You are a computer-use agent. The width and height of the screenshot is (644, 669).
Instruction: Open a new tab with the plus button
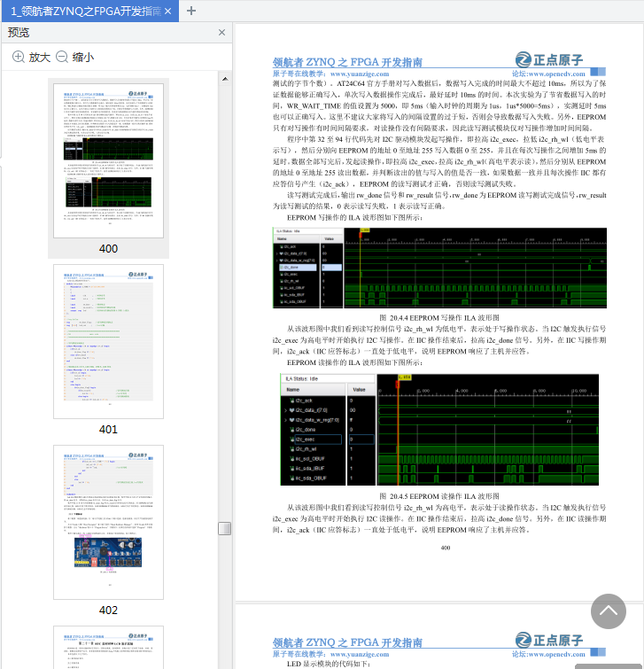(x=191, y=11)
